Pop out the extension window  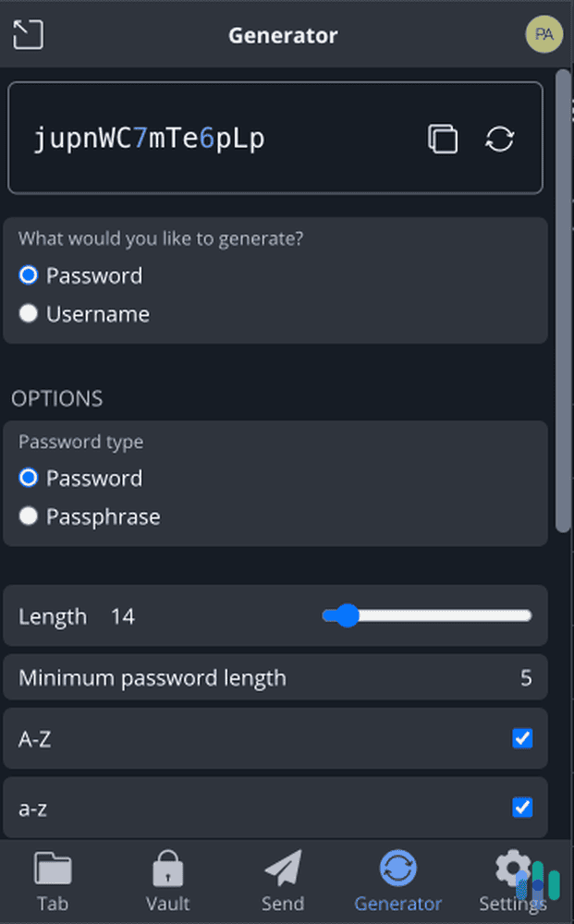point(28,34)
